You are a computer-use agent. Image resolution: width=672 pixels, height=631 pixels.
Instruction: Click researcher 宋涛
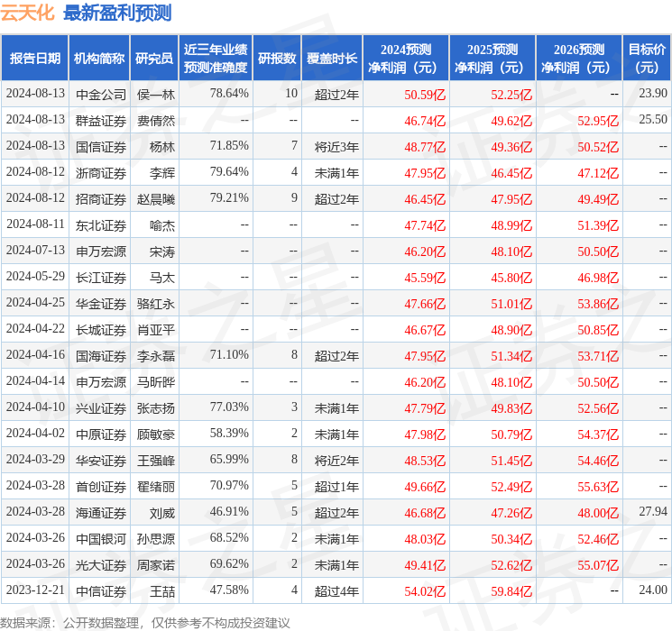coord(162,251)
